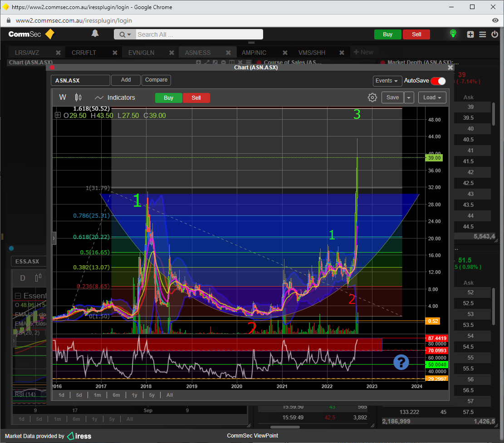
Task: Open the chart settings gear
Action: coord(372,97)
